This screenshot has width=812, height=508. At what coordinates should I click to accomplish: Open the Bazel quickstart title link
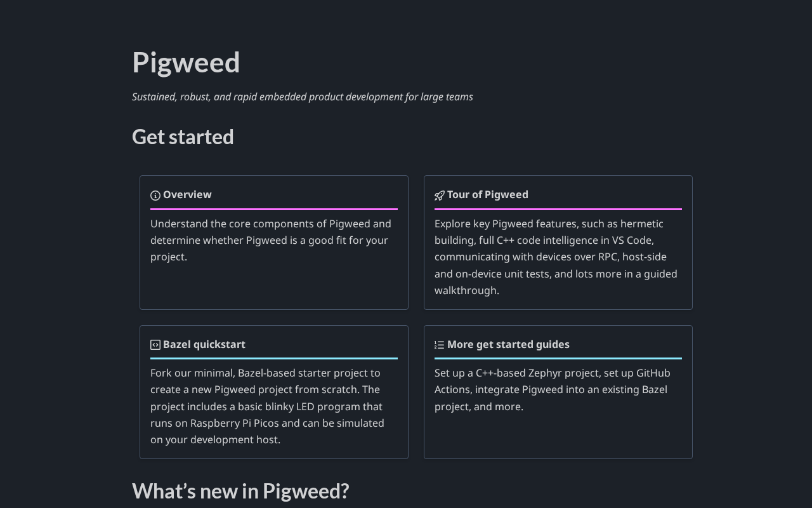pos(204,344)
